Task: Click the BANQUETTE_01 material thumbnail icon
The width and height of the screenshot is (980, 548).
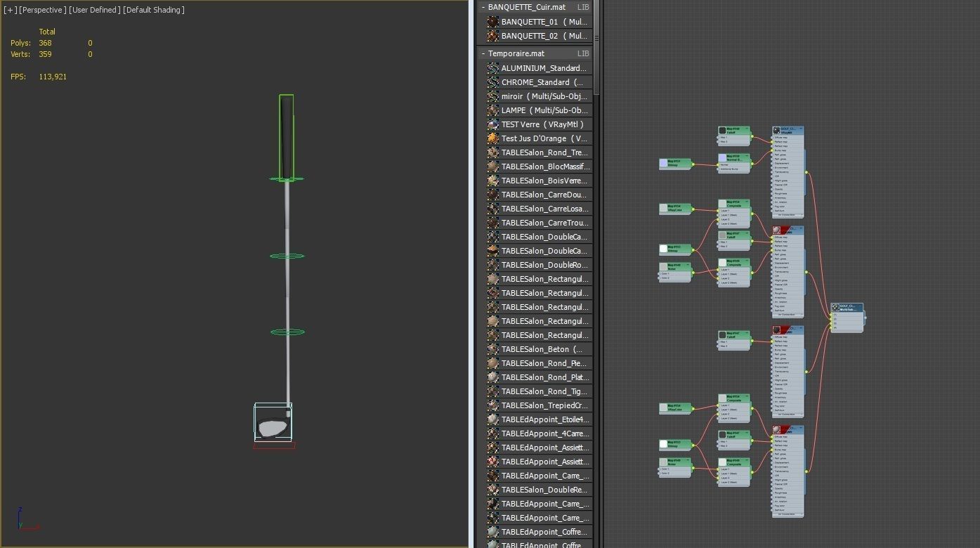Action: [x=493, y=22]
